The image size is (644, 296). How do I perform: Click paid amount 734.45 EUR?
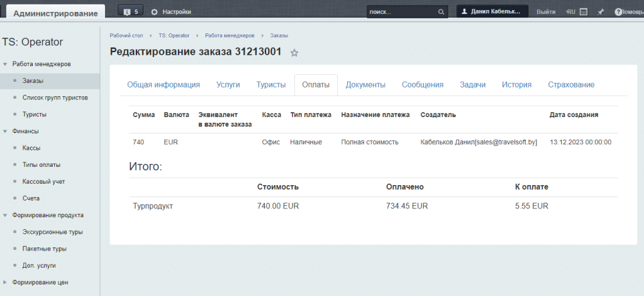(x=407, y=207)
